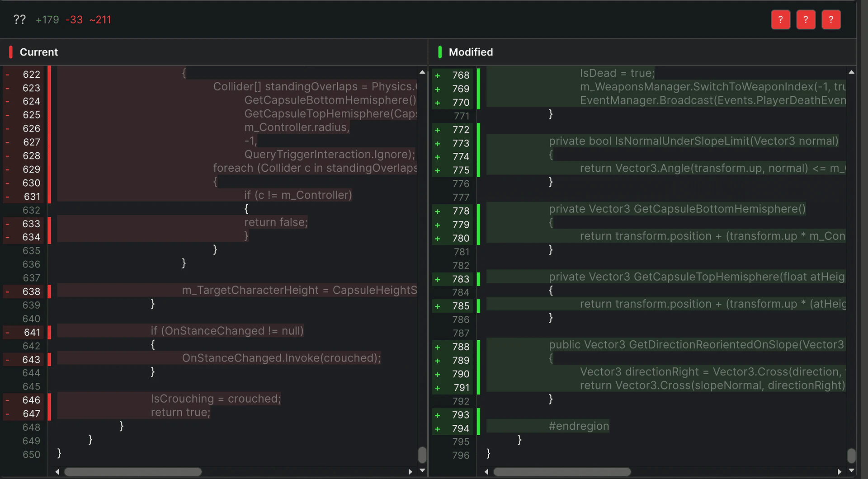Toggle the plus marker on line 768
868x479 pixels.
438,75
